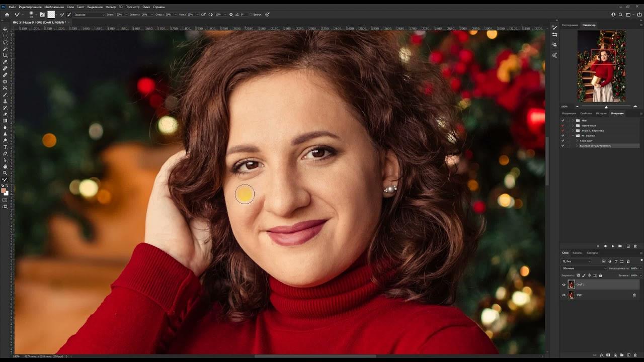644x362 pixels.
Task: Select the Type (T) tool
Action: 5,147
